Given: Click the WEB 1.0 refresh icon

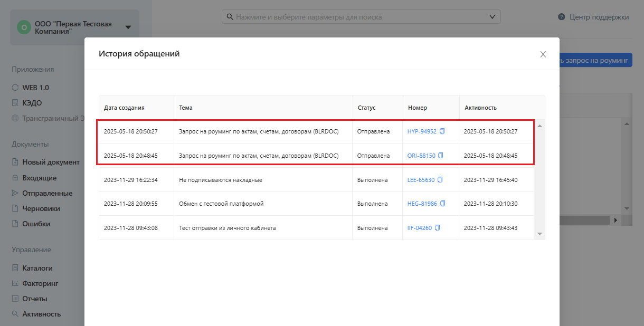Looking at the screenshot, I should (15, 88).
